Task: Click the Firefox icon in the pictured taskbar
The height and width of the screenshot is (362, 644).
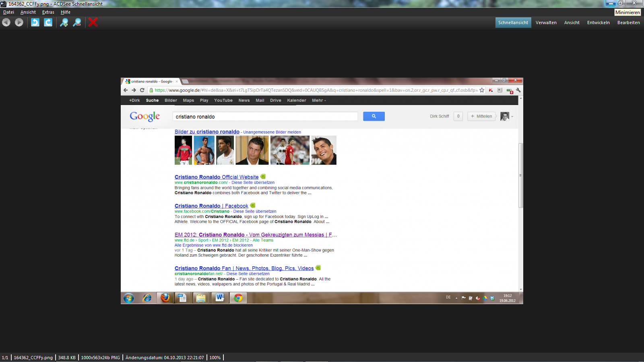Action: click(x=165, y=298)
